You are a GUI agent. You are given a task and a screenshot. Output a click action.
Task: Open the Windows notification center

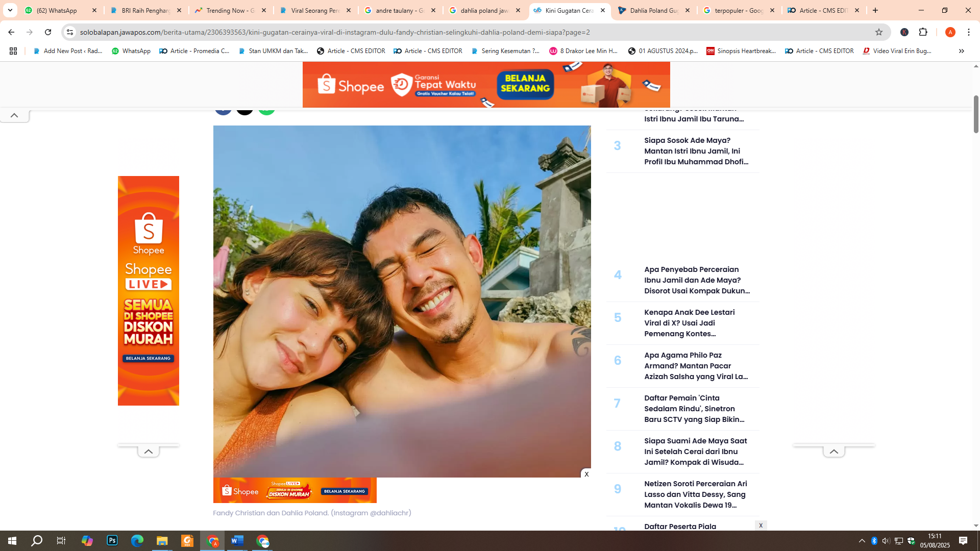[963, 541]
